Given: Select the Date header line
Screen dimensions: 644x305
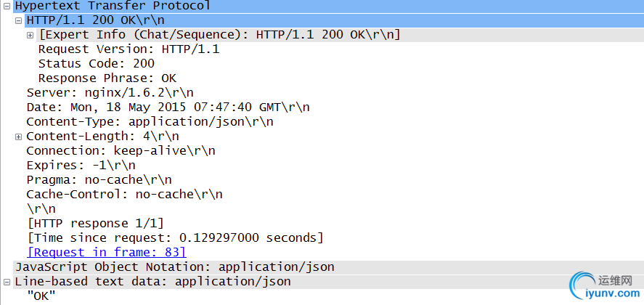Looking at the screenshot, I should 168,107.
